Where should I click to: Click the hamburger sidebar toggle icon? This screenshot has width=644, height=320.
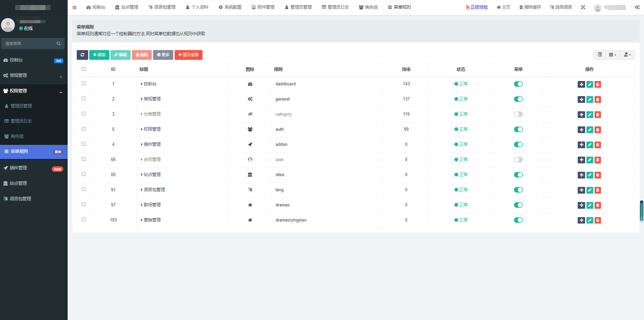coord(74,7)
